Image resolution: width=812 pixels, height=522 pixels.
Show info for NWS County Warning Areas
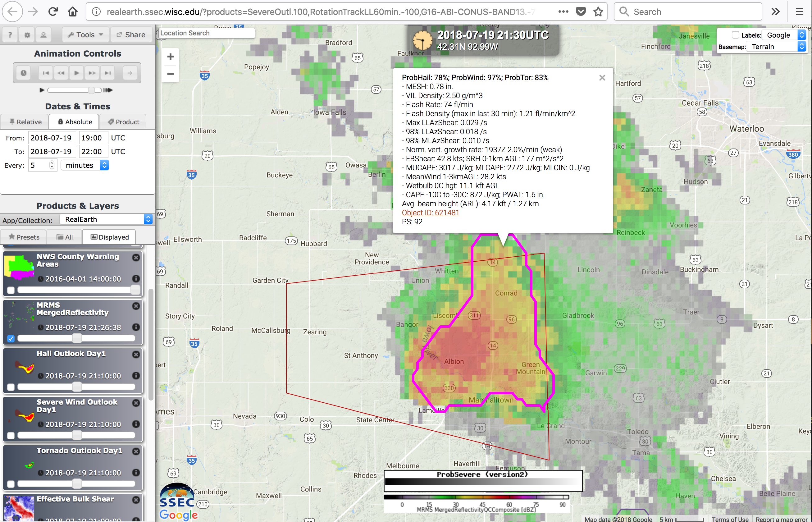click(136, 278)
